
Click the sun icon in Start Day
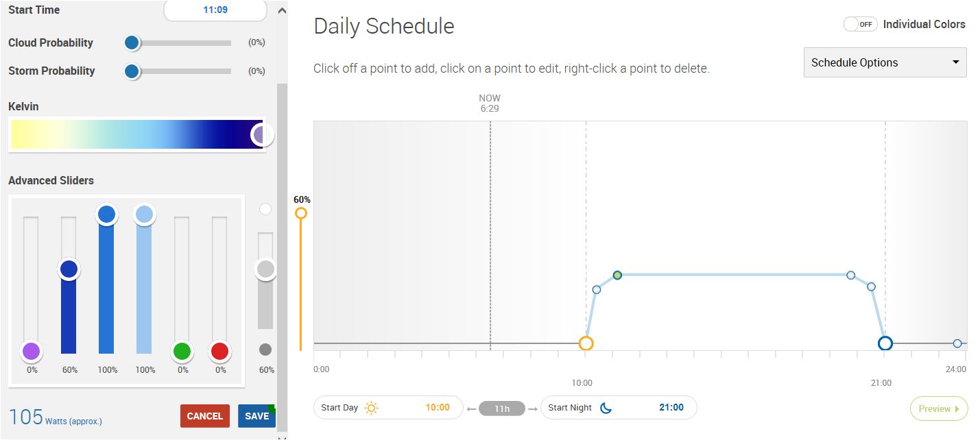pos(371,408)
